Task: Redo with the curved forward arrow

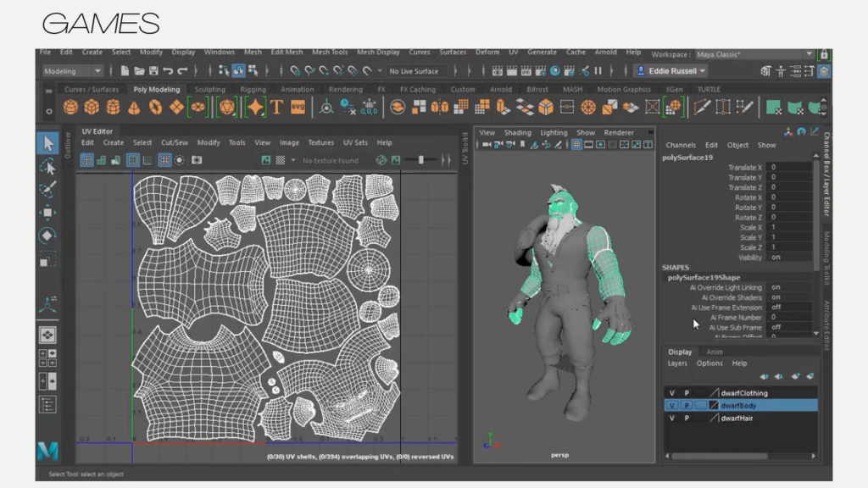Action: click(182, 71)
